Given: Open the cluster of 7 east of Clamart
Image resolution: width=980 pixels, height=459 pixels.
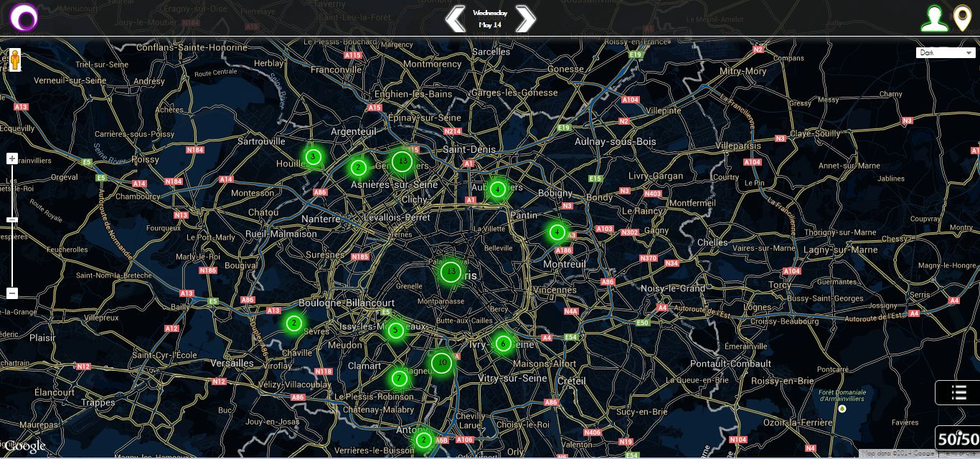Looking at the screenshot, I should pyautogui.click(x=400, y=378).
